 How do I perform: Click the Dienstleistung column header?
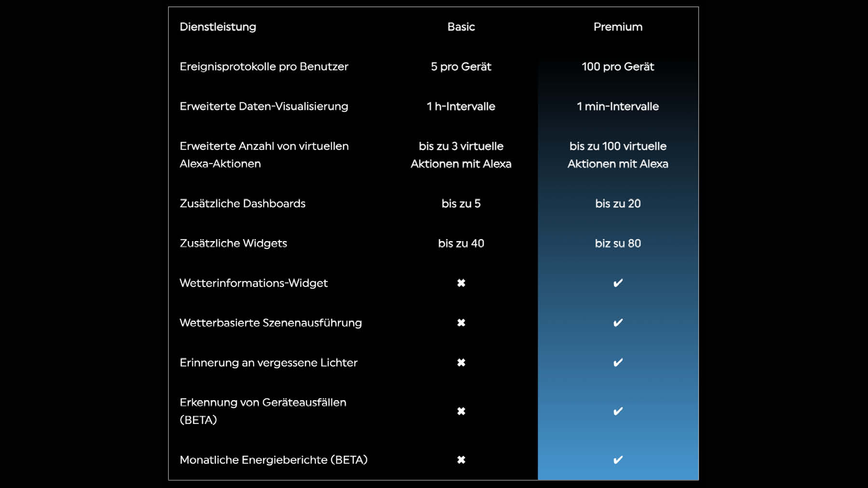218,27
